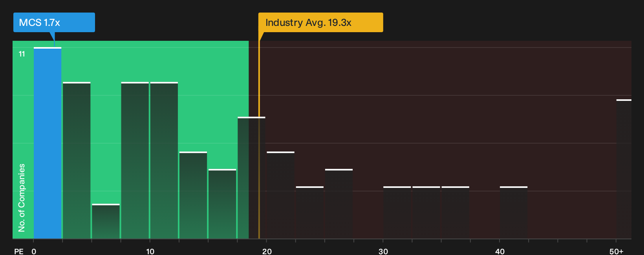Select the isolated dark bar just past PE 40

pyautogui.click(x=514, y=213)
